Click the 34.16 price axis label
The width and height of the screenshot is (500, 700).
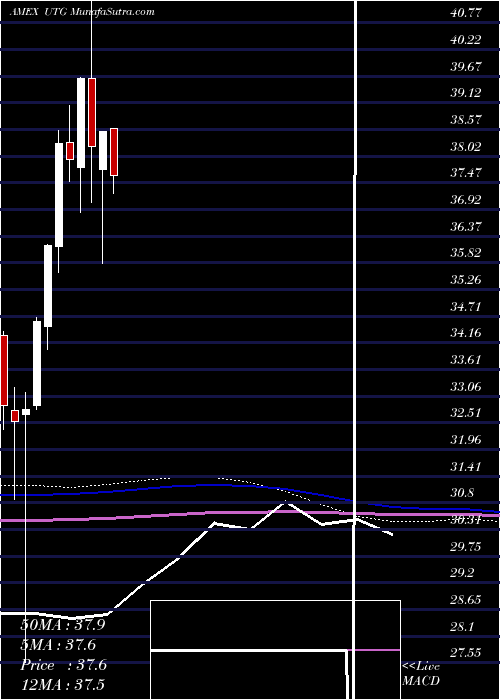pos(466,333)
